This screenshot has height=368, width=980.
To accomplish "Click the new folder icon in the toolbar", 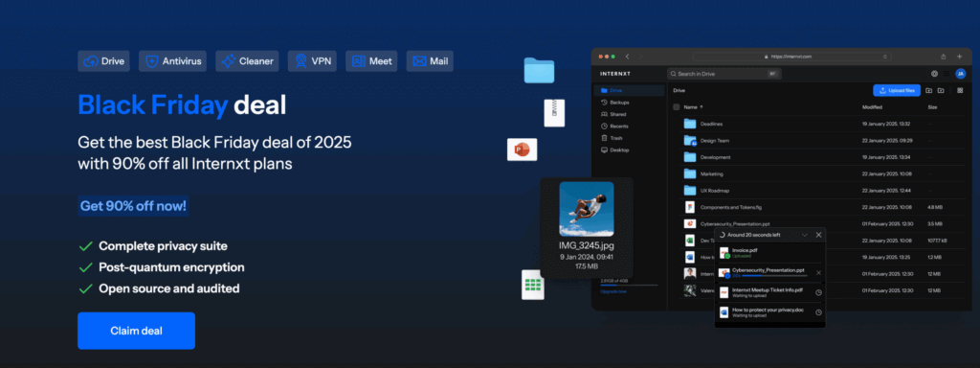I will pos(941,91).
